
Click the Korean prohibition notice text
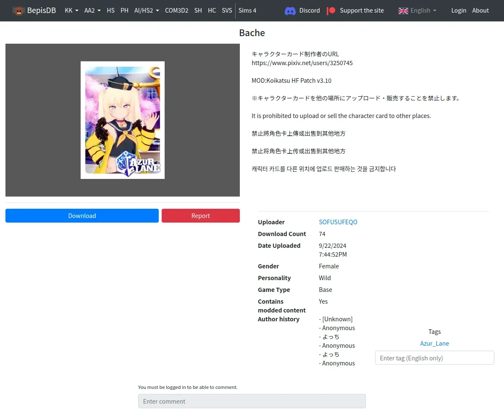324,169
